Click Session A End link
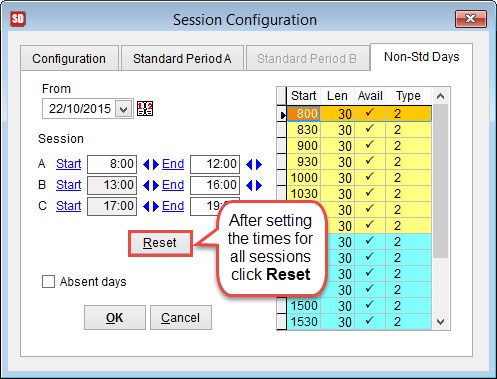The height and width of the screenshot is (379, 497). pos(173,164)
